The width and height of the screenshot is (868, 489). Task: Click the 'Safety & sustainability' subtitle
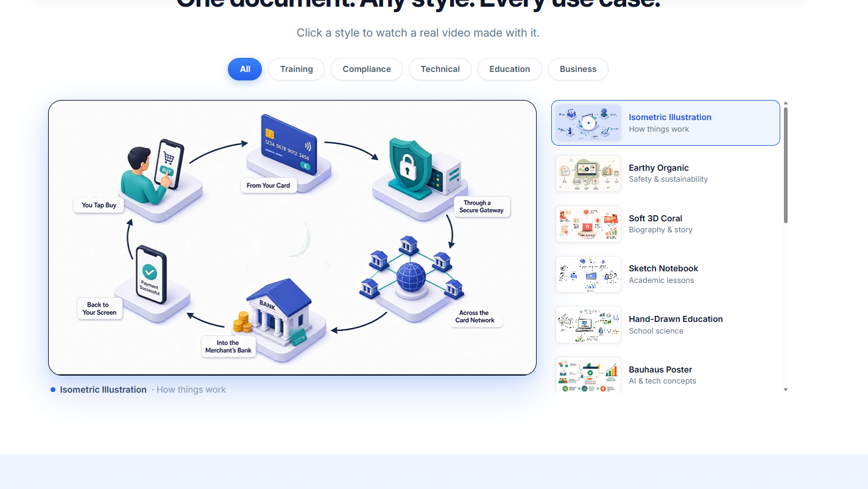coord(668,179)
